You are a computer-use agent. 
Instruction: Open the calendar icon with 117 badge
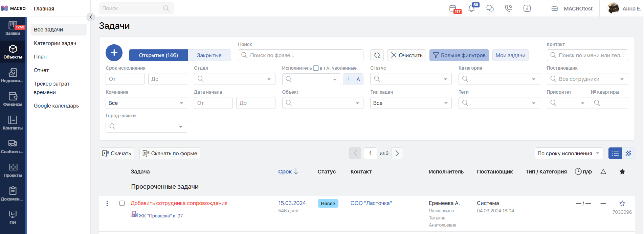(453, 8)
